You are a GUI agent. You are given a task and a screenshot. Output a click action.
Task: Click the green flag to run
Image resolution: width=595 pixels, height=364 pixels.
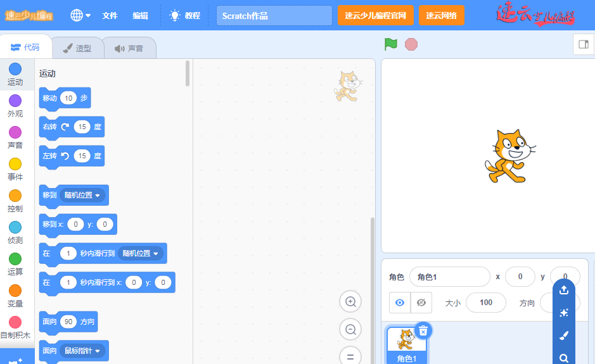(391, 44)
